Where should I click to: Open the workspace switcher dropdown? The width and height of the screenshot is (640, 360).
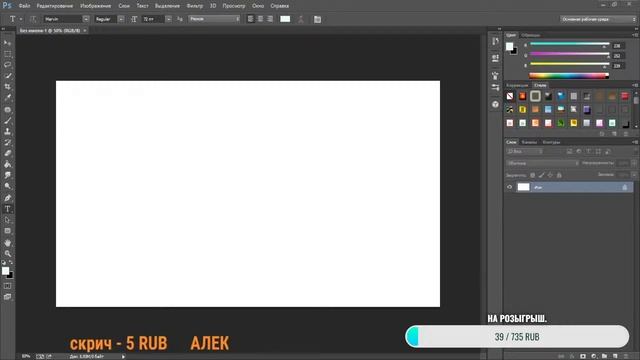pyautogui.click(x=598, y=19)
